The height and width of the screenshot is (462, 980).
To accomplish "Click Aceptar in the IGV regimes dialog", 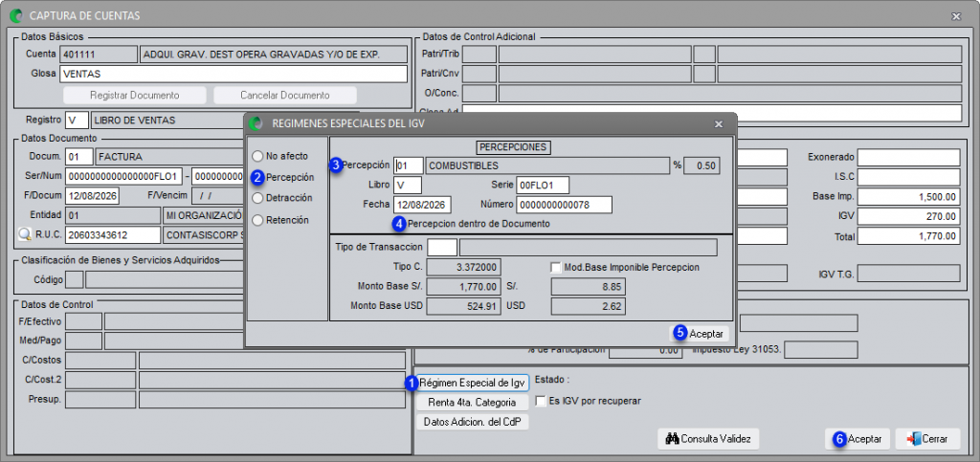I will (x=699, y=334).
